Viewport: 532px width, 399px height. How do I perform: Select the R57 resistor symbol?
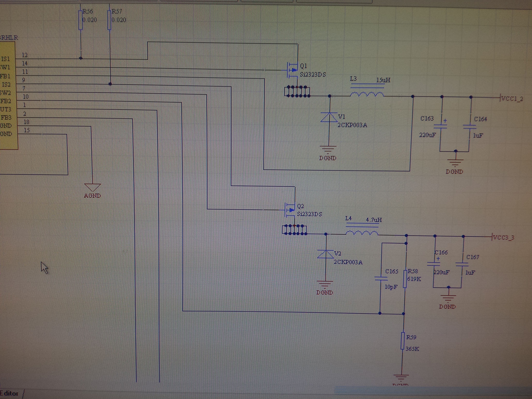tap(109, 20)
